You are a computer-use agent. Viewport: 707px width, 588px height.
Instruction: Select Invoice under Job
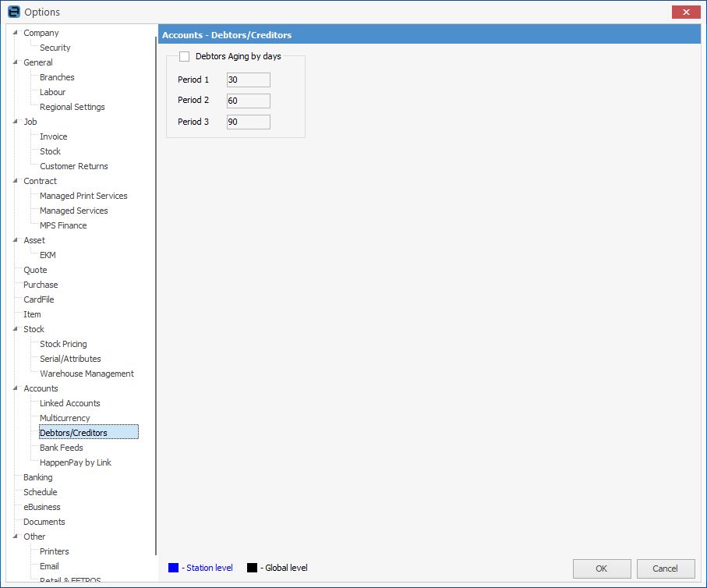point(53,136)
